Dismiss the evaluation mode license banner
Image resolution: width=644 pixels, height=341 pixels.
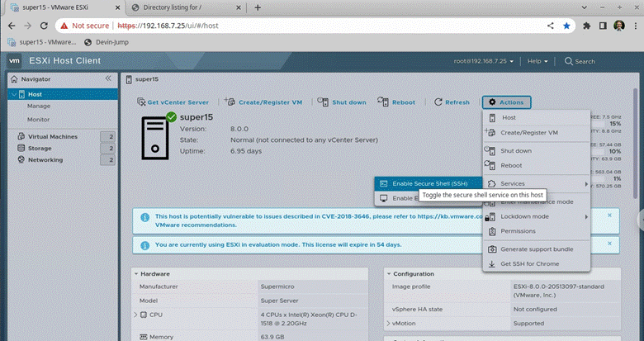[609, 244]
